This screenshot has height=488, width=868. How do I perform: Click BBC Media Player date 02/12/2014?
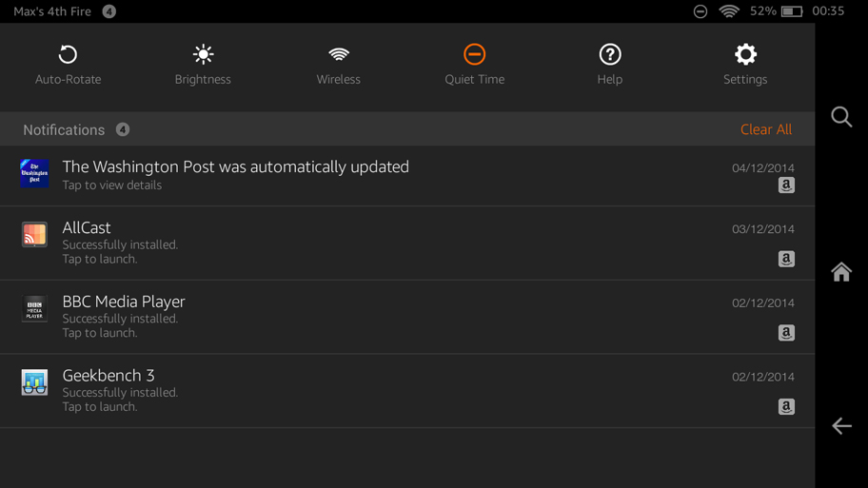(x=762, y=303)
